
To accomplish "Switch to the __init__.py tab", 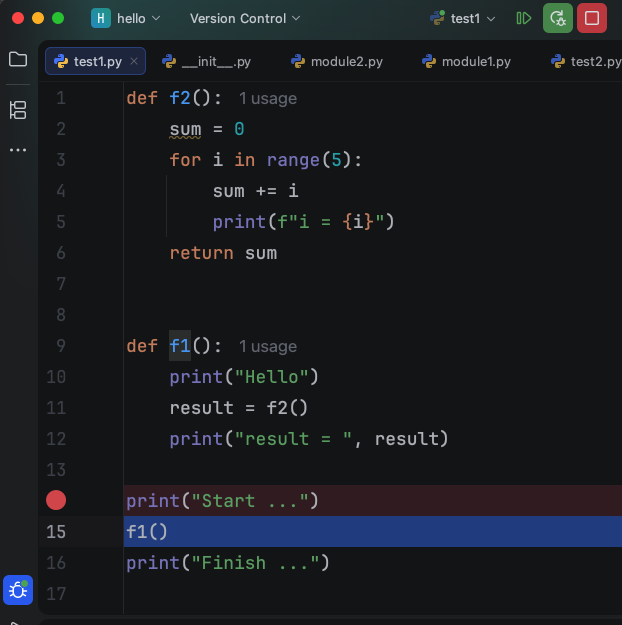I will point(206,62).
